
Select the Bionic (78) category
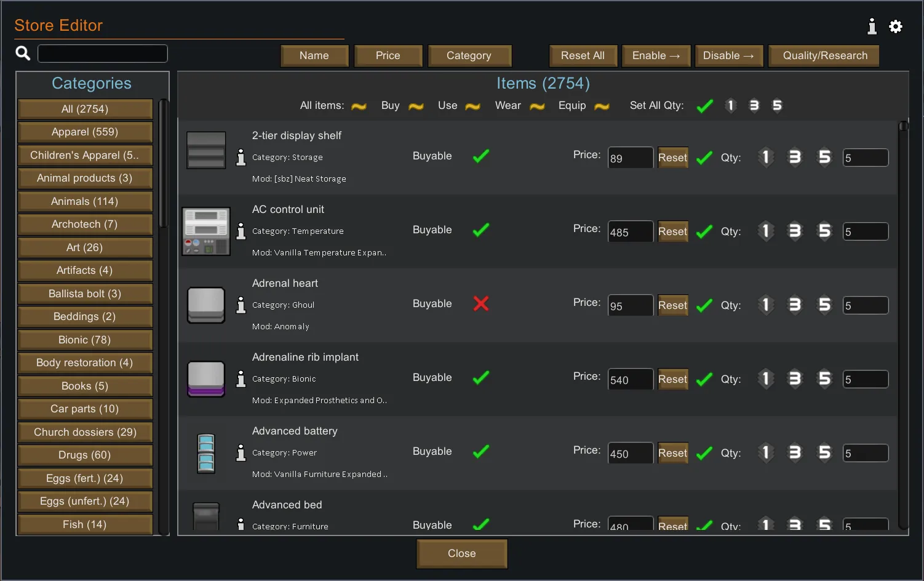coord(85,340)
